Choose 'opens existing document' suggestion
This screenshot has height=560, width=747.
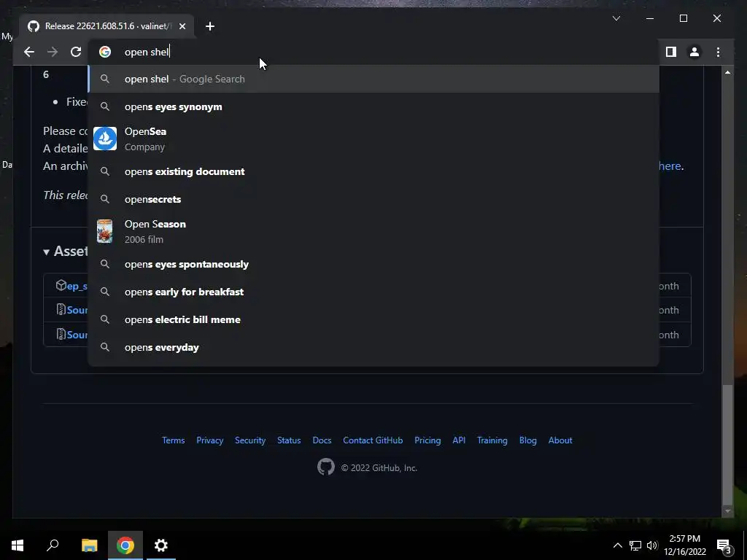(374, 171)
